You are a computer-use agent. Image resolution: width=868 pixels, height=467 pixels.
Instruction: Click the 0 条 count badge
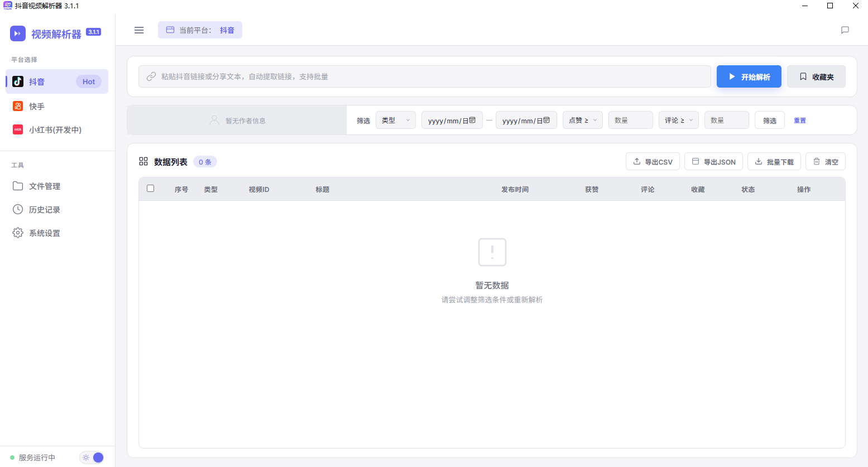click(205, 162)
